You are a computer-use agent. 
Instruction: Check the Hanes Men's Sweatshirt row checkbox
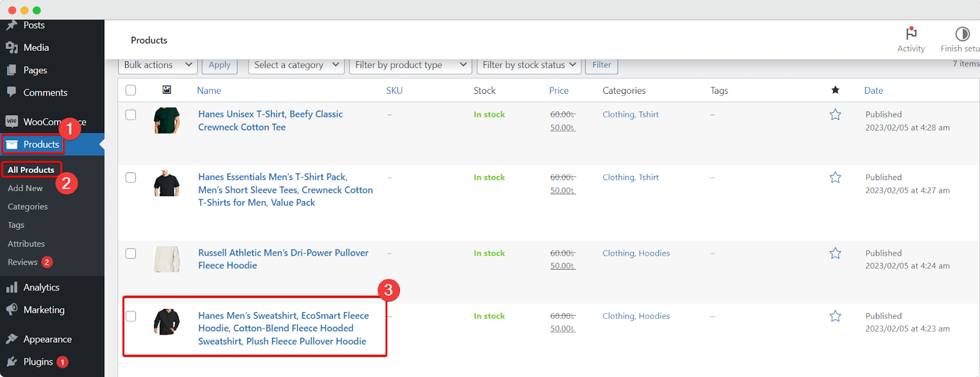pyautogui.click(x=130, y=316)
